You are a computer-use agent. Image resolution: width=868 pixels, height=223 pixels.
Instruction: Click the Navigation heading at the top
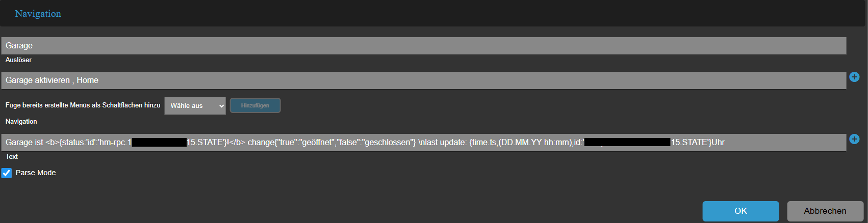tap(38, 14)
